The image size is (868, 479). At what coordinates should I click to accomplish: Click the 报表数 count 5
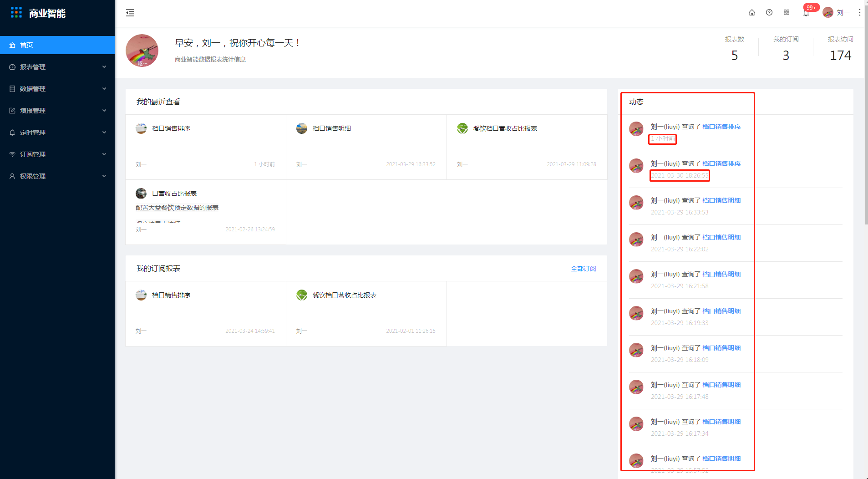pyautogui.click(x=735, y=56)
